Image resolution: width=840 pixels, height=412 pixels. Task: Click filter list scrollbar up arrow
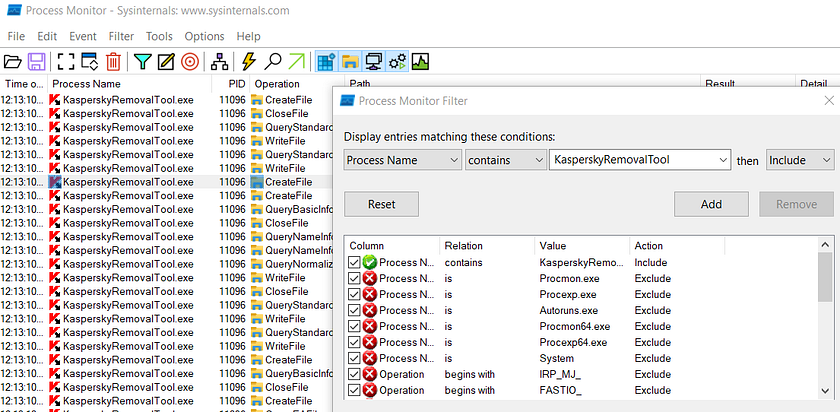826,244
